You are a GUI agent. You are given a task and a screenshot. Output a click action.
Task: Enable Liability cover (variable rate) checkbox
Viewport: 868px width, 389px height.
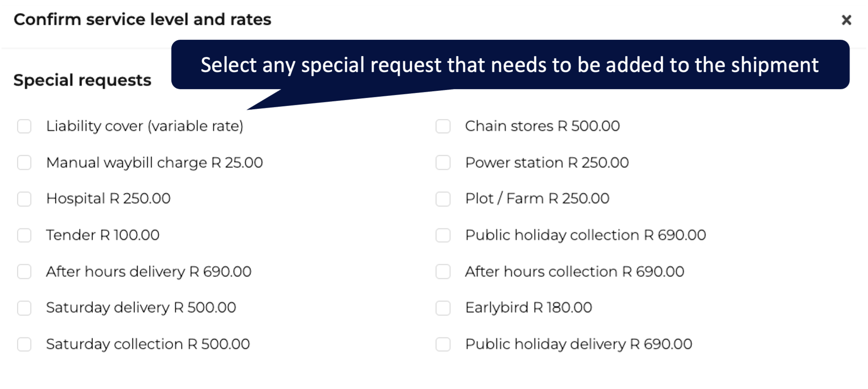(24, 126)
